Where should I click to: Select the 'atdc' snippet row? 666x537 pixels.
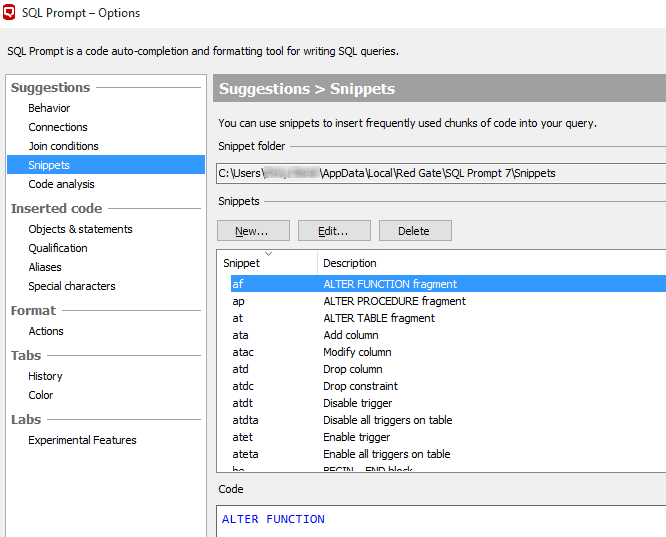448,386
